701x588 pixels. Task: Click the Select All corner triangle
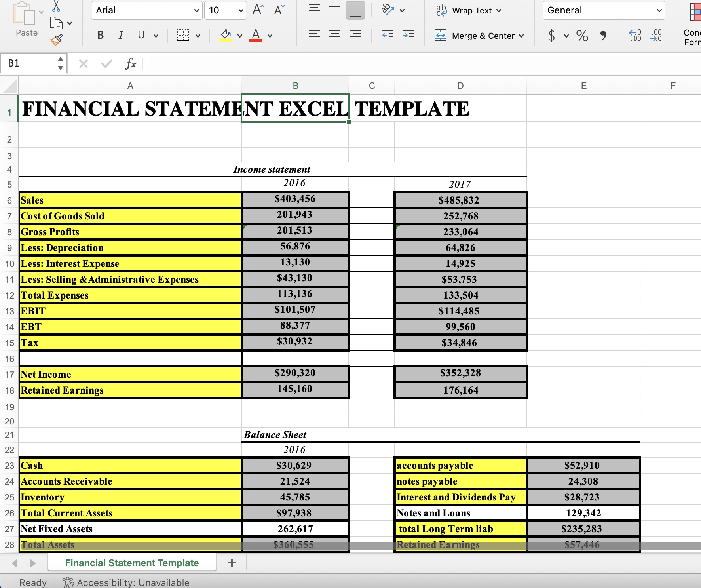point(9,86)
